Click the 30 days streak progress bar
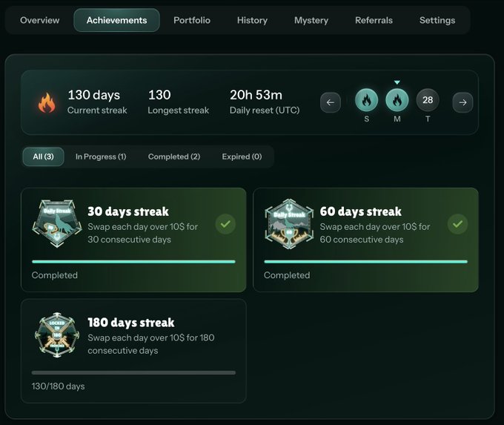 (133, 262)
